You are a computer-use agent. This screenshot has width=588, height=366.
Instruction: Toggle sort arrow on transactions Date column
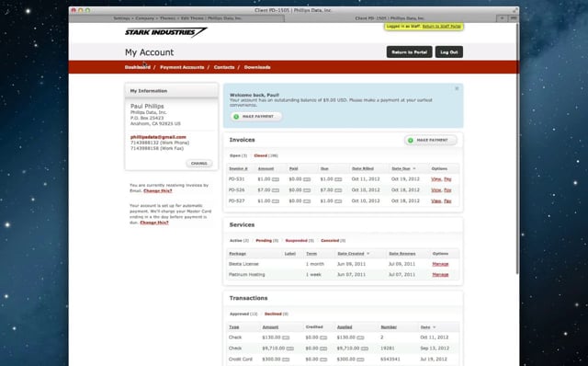[435, 327]
